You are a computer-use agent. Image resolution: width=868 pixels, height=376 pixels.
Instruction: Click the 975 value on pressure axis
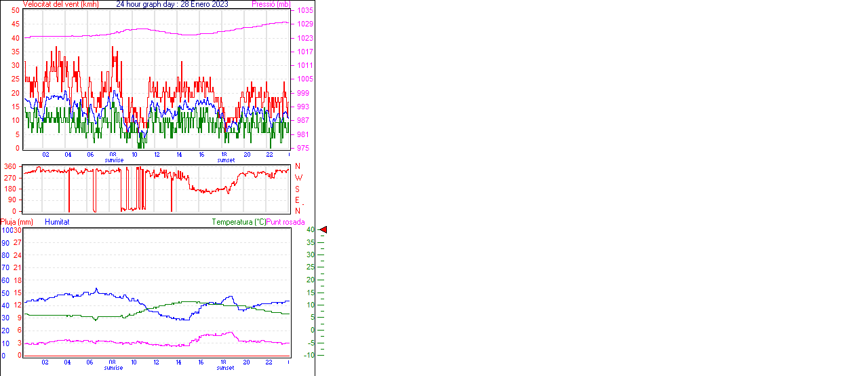click(302, 148)
